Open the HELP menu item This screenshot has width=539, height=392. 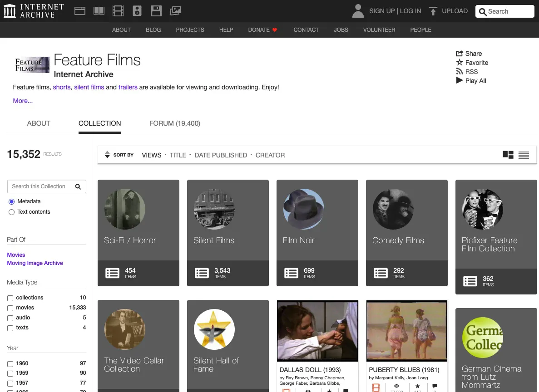click(226, 30)
